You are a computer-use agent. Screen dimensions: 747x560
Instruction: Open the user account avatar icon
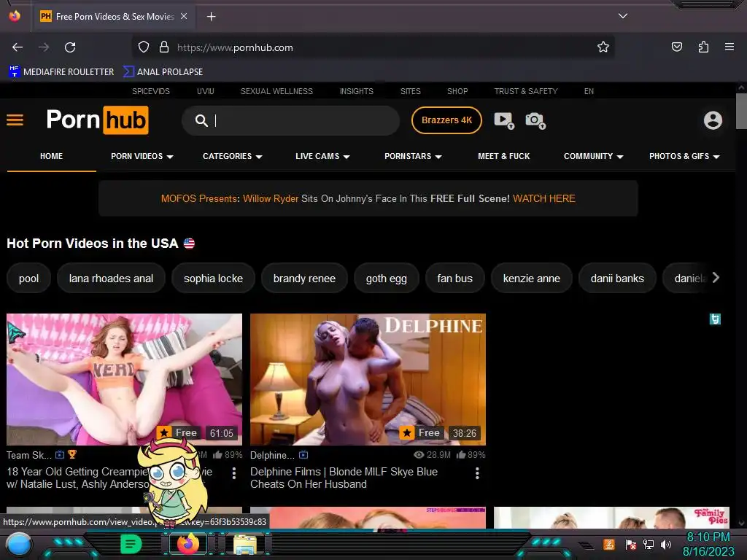713,120
